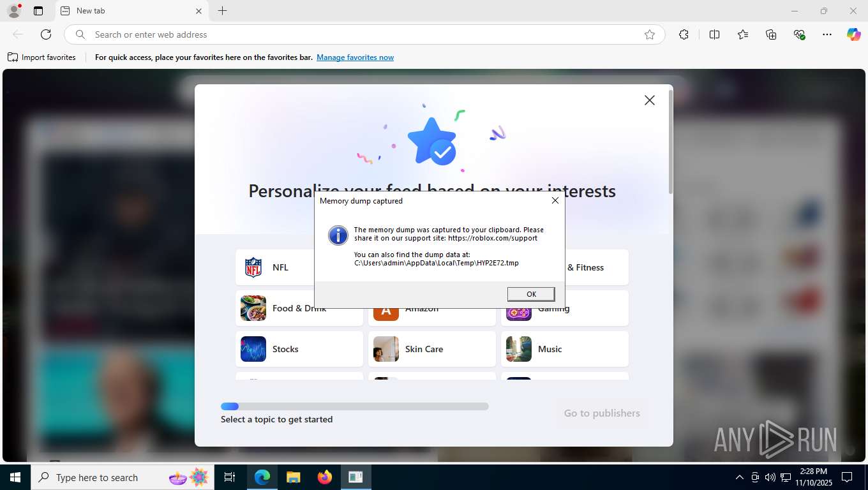Viewport: 868px width, 490px height.
Task: Click the taskbar Type here to search box
Action: pos(121,477)
